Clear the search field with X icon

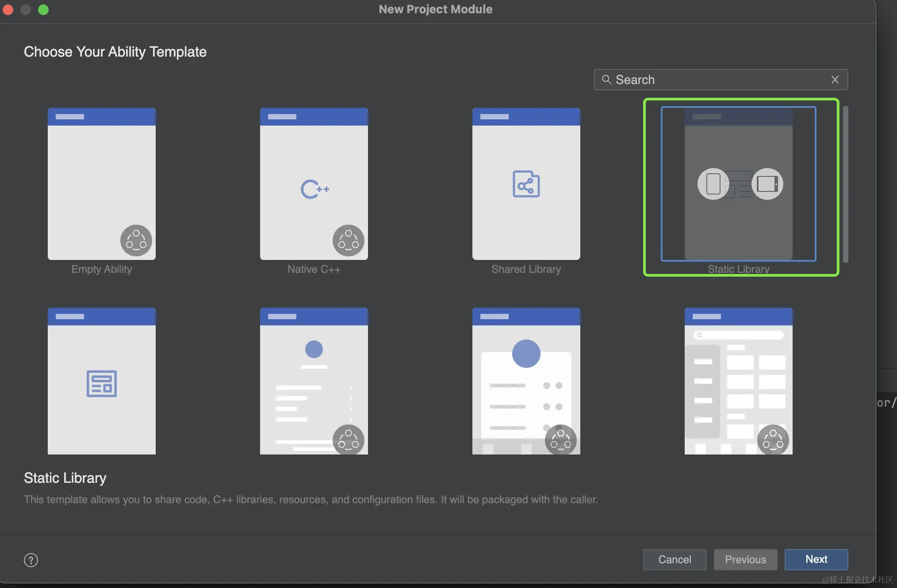pyautogui.click(x=835, y=80)
